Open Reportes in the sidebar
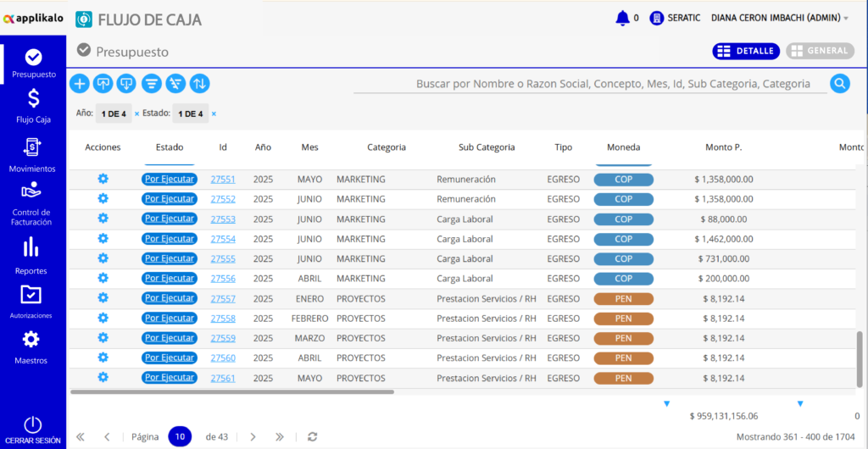 (31, 256)
